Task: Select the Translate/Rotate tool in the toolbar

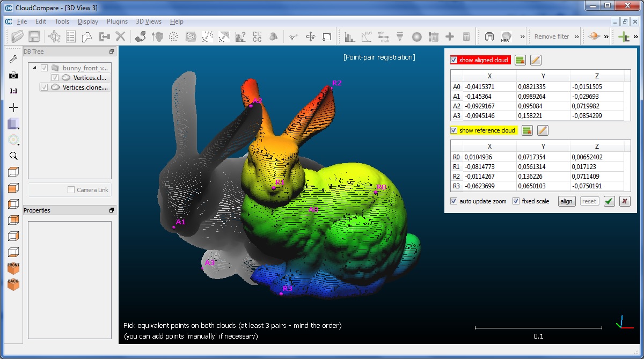Action: (x=310, y=36)
